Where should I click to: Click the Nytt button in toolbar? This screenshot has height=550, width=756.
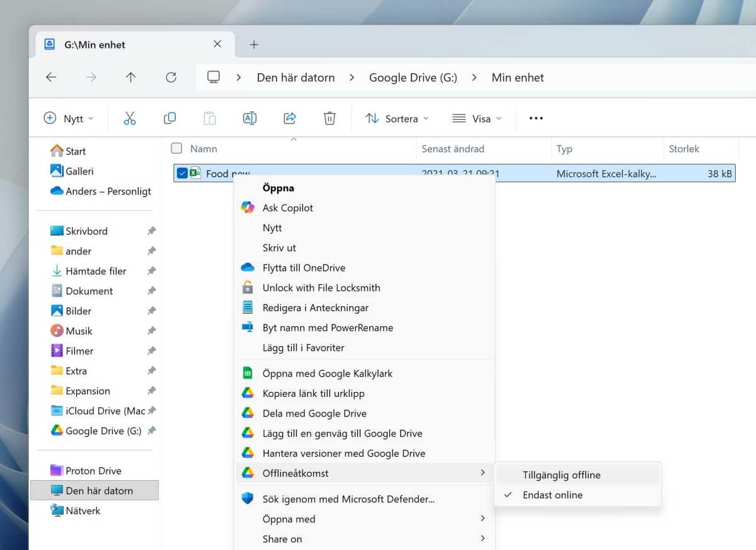68,118
